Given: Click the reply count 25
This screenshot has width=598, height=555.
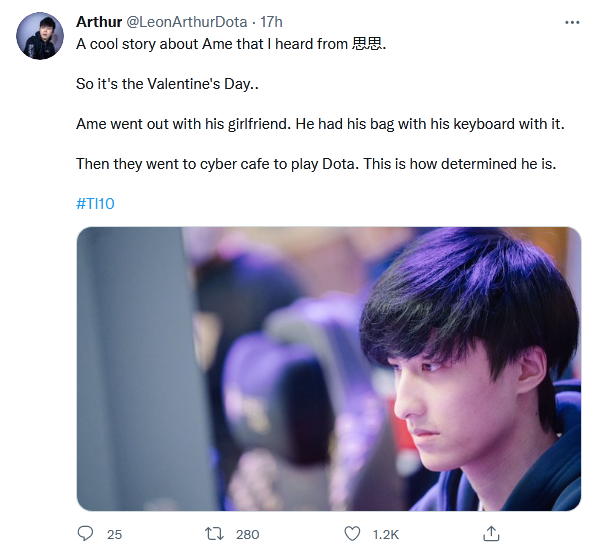Looking at the screenshot, I should [x=114, y=534].
